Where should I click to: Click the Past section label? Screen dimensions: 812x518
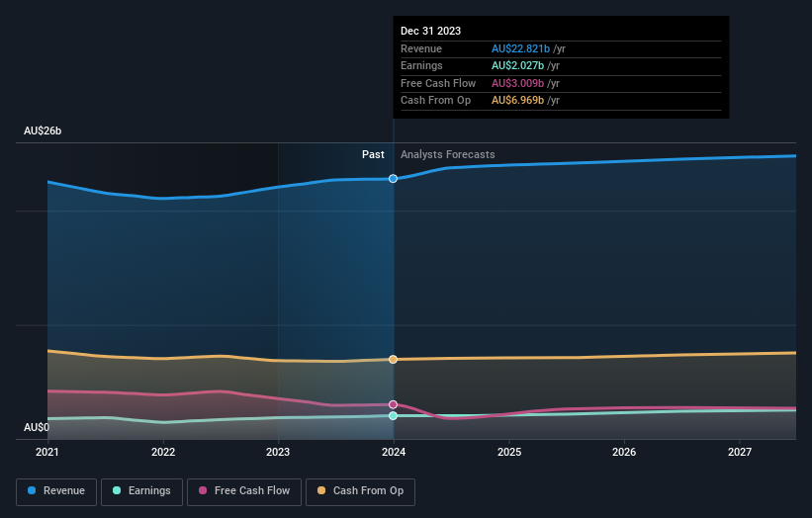(x=373, y=154)
